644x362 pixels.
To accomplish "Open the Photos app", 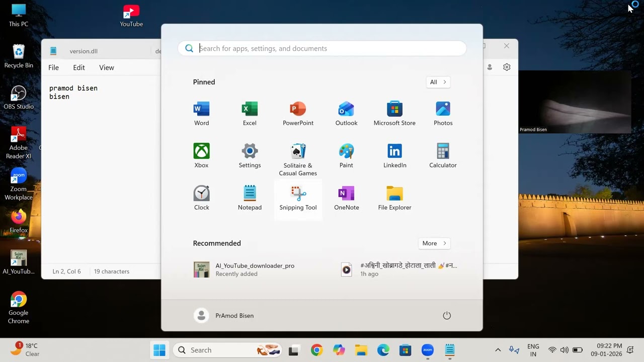I will point(443,114).
